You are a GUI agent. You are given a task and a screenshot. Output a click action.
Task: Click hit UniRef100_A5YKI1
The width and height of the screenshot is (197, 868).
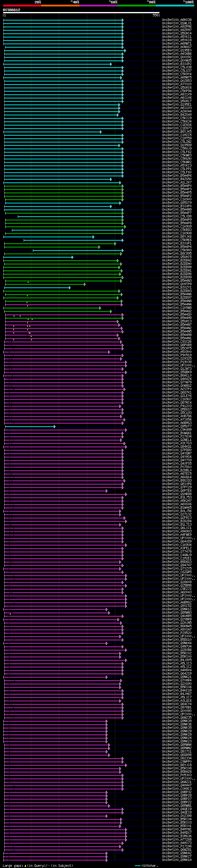[177, 37]
